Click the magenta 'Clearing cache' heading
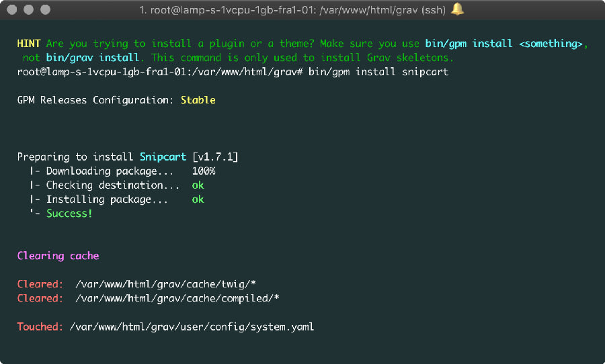This screenshot has width=605, height=364. point(58,256)
